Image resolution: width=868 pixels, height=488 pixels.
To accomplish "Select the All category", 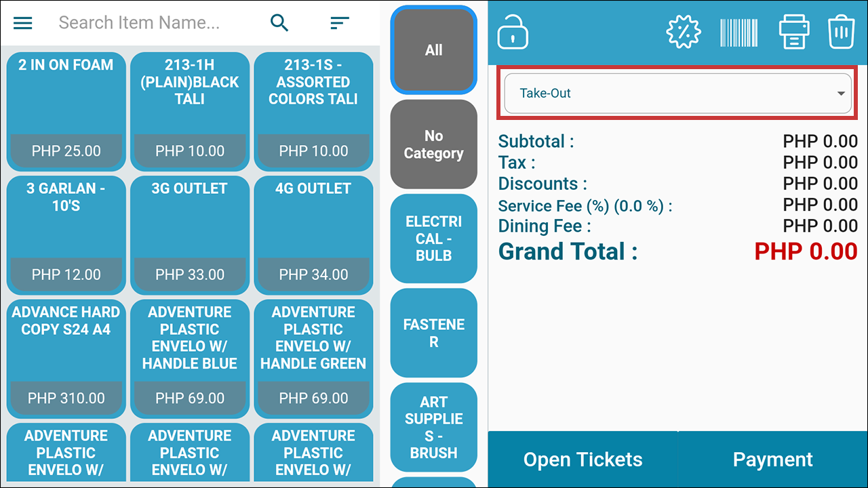I will [x=434, y=50].
